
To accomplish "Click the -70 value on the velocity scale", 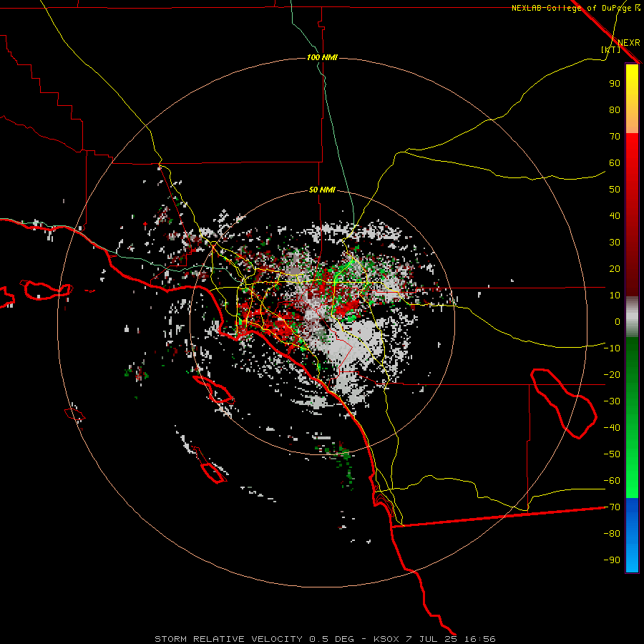I will point(612,507).
